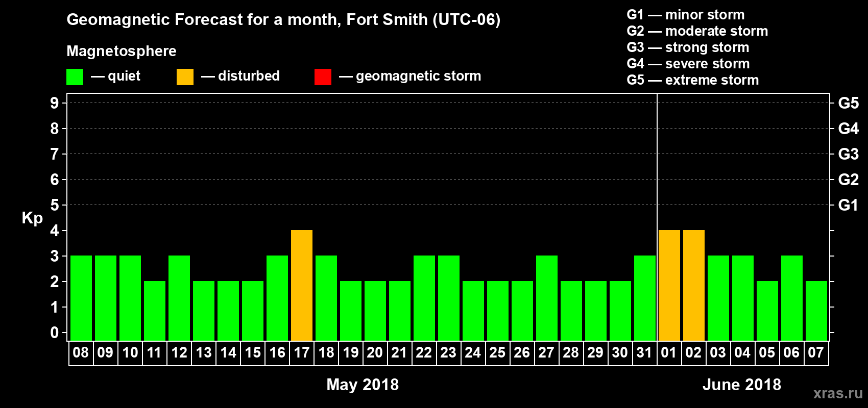
Task: Click the Kp axis value 5
Action: (55, 205)
